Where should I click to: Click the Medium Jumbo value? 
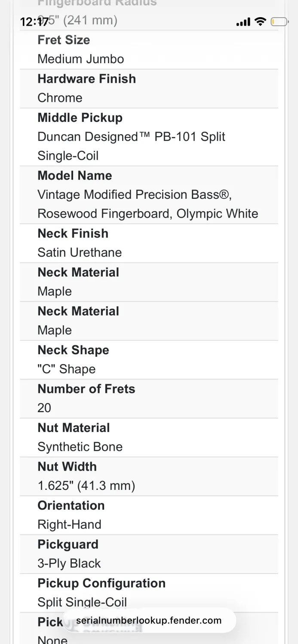tap(80, 59)
